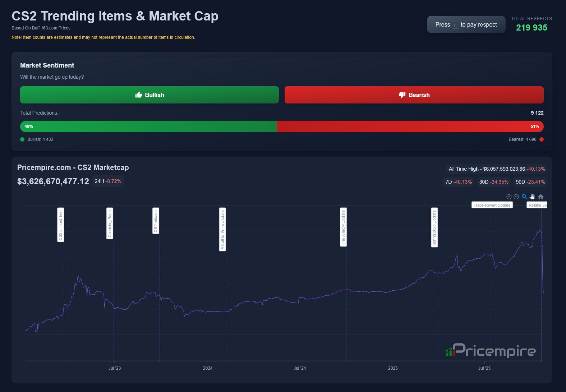Click the $3,626,670,477.12 market cap value
566x392 pixels.
tap(53, 181)
